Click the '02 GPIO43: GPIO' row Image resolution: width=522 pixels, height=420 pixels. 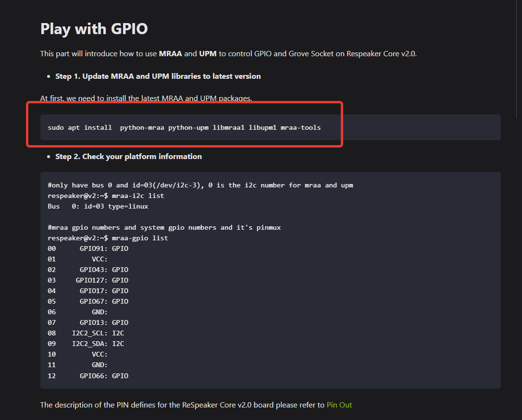click(88, 270)
